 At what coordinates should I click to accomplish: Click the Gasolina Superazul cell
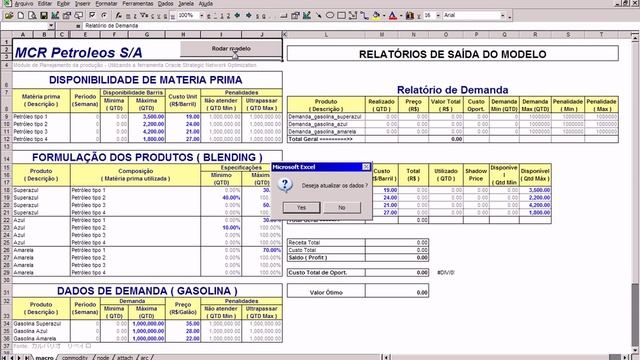pos(41,324)
